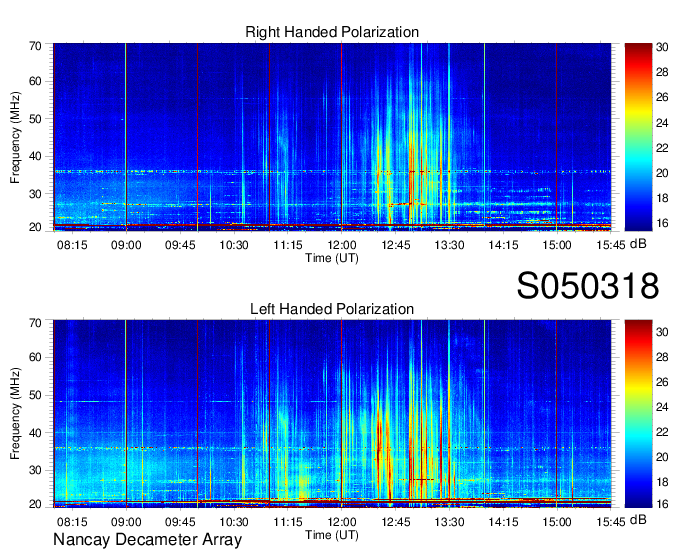Screen dimensions: 680x552
Task: Click the Left Handed Polarization color scale bar
Action: click(638, 413)
